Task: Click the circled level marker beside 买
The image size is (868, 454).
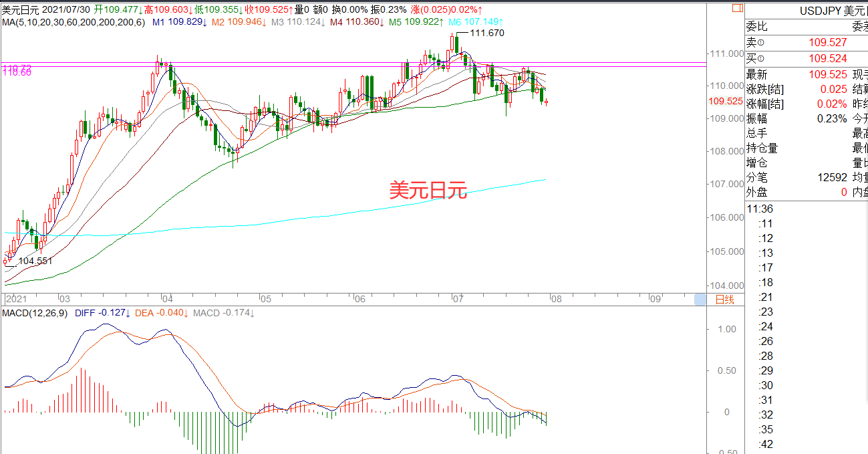Action: [x=760, y=58]
